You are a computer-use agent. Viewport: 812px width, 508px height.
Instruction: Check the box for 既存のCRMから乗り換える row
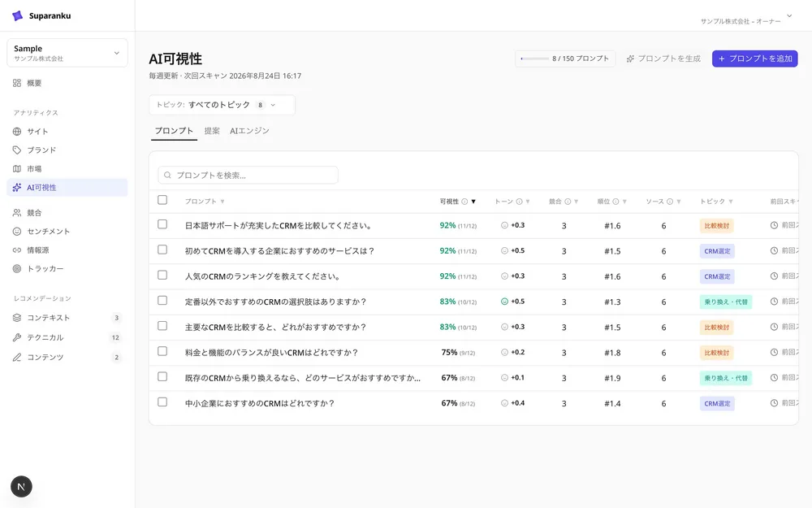pos(162,377)
